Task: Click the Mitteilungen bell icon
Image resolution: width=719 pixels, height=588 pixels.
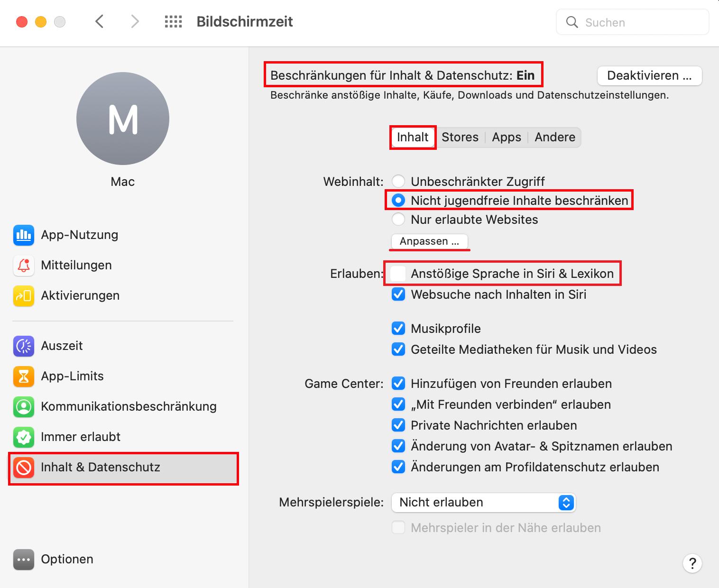Action: 24,266
